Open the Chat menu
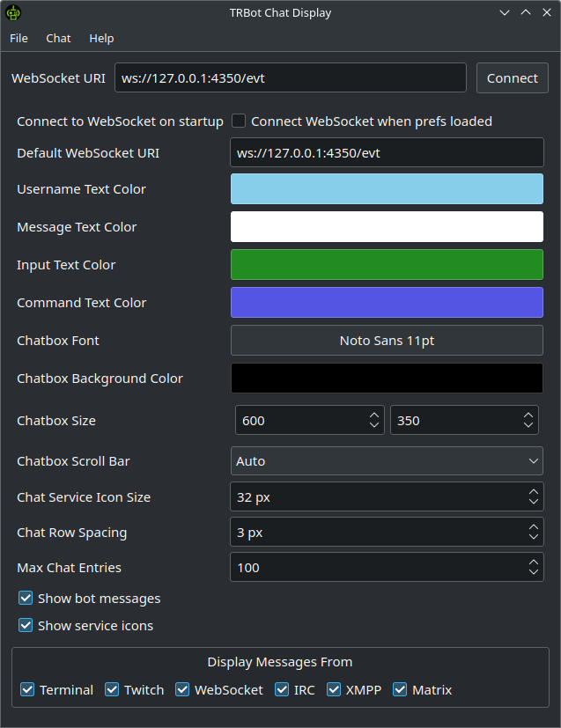Screen dimensions: 561x728 [58, 39]
